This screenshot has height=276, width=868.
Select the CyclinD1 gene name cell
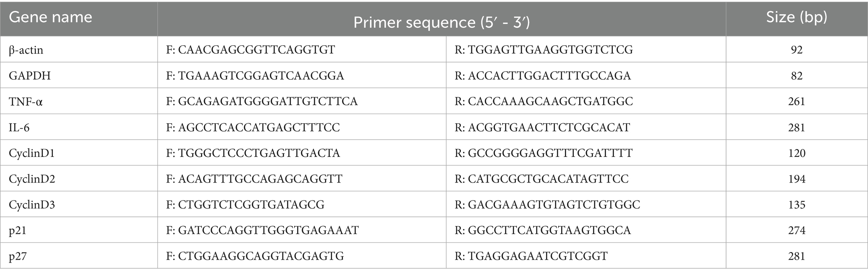tap(32, 153)
